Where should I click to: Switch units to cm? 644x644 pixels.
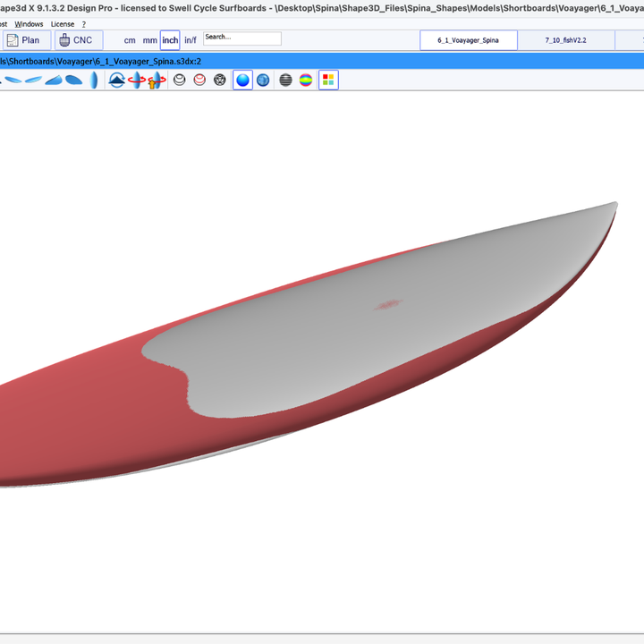(x=130, y=40)
